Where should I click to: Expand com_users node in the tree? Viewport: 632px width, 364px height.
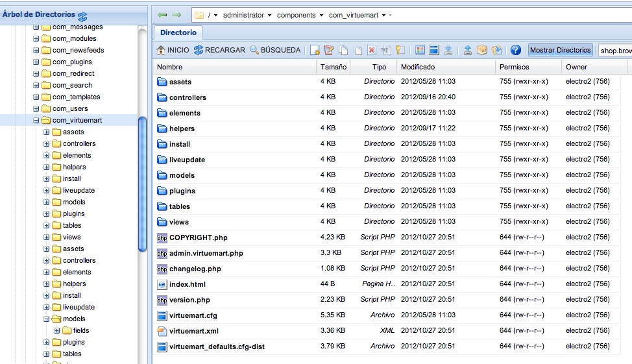pos(36,109)
